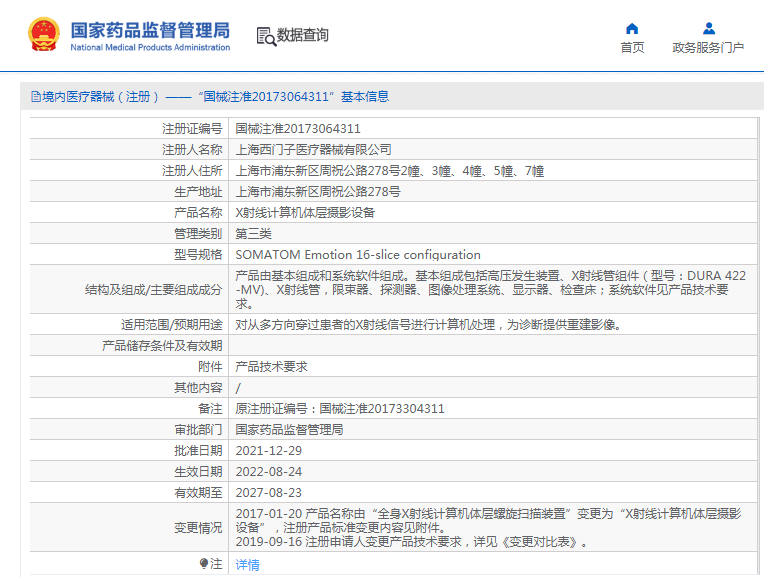Image resolution: width=764 pixels, height=577 pixels.
Task: Click National Medical Products Administration subtitle
Action: point(150,47)
